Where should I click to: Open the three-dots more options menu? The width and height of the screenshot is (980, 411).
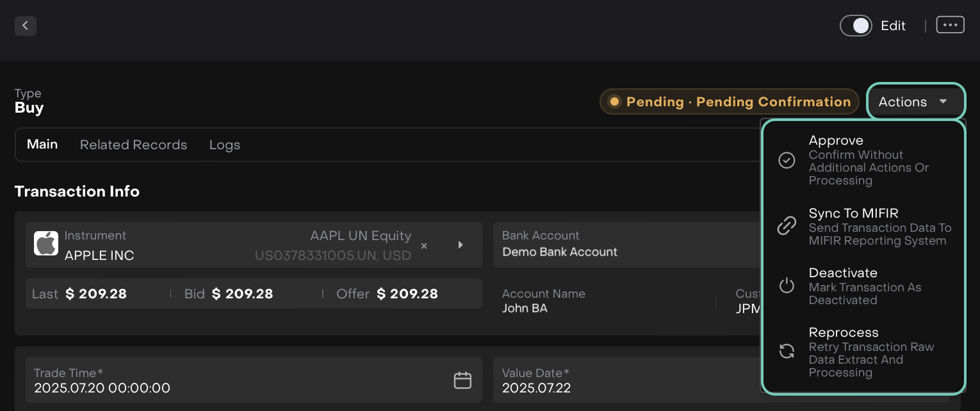[950, 25]
